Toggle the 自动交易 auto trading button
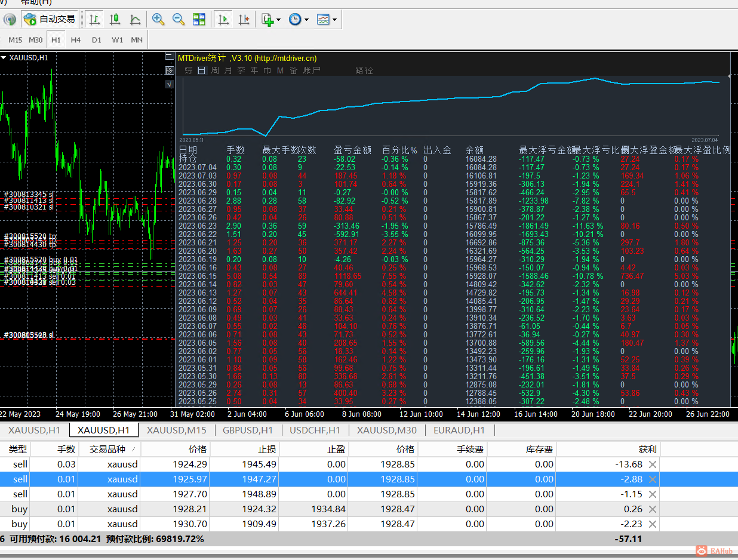The width and height of the screenshot is (738, 560). tap(50, 19)
